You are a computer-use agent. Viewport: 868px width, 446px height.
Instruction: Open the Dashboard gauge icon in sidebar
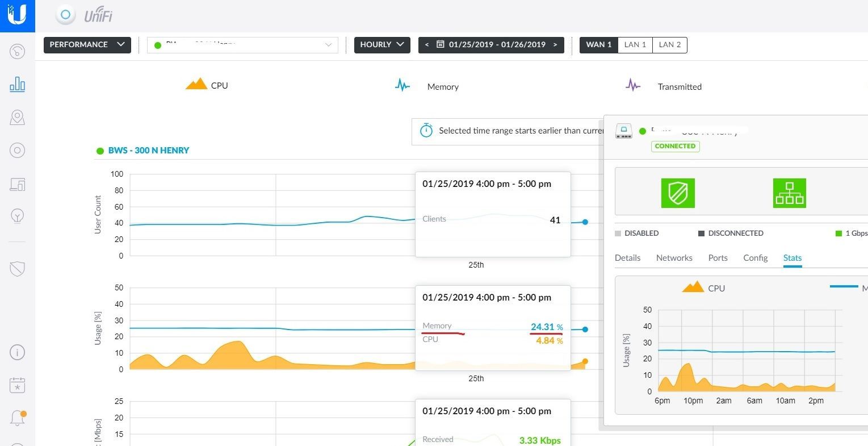coord(17,52)
